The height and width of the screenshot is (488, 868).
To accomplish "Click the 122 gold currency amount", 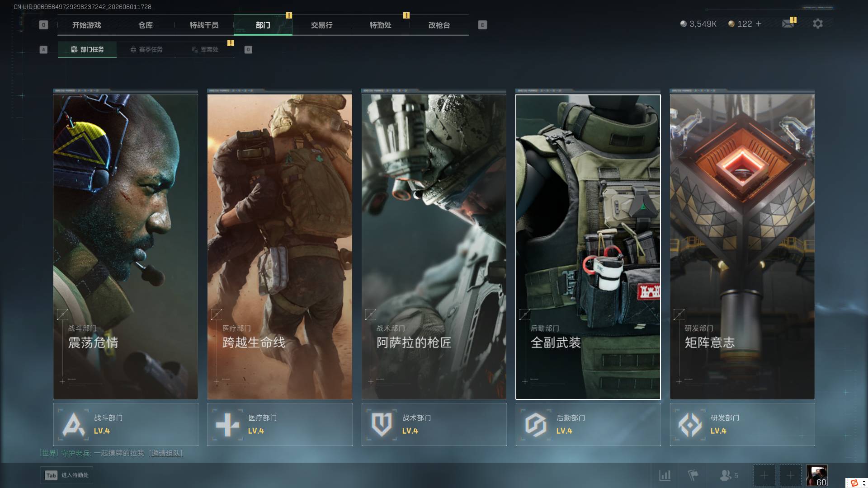I will pos(745,24).
